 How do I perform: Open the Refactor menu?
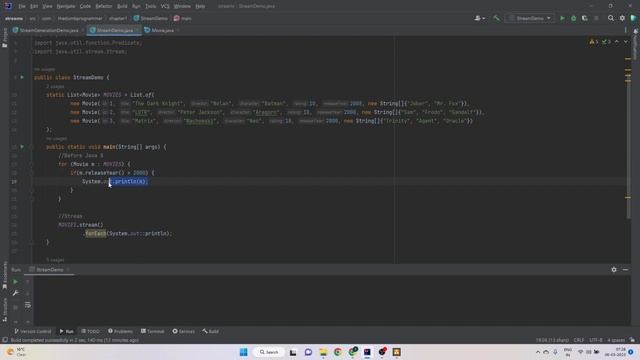[x=104, y=6]
